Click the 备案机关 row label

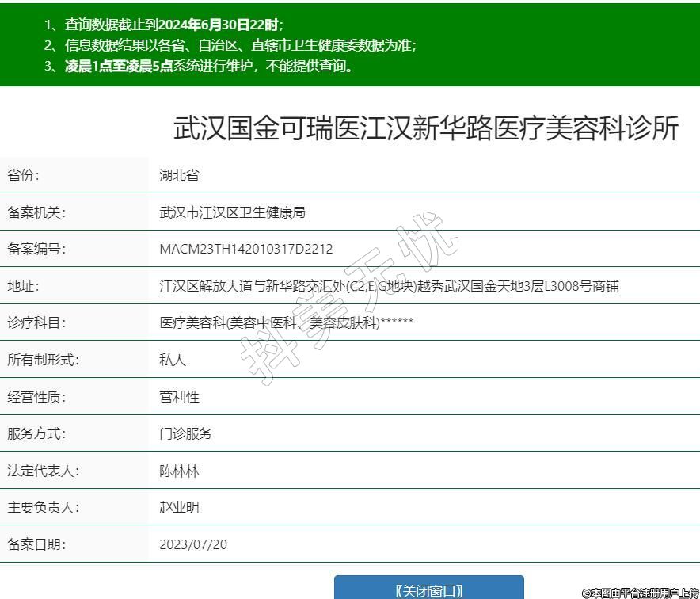36,212
